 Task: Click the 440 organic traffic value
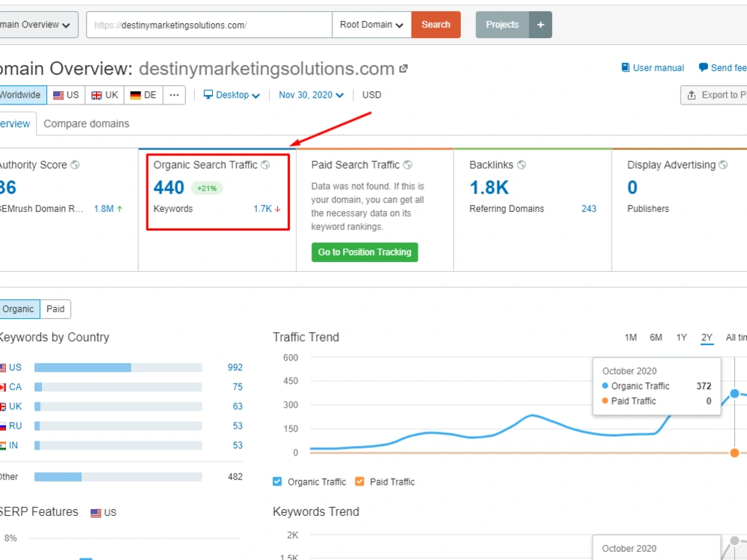click(169, 187)
